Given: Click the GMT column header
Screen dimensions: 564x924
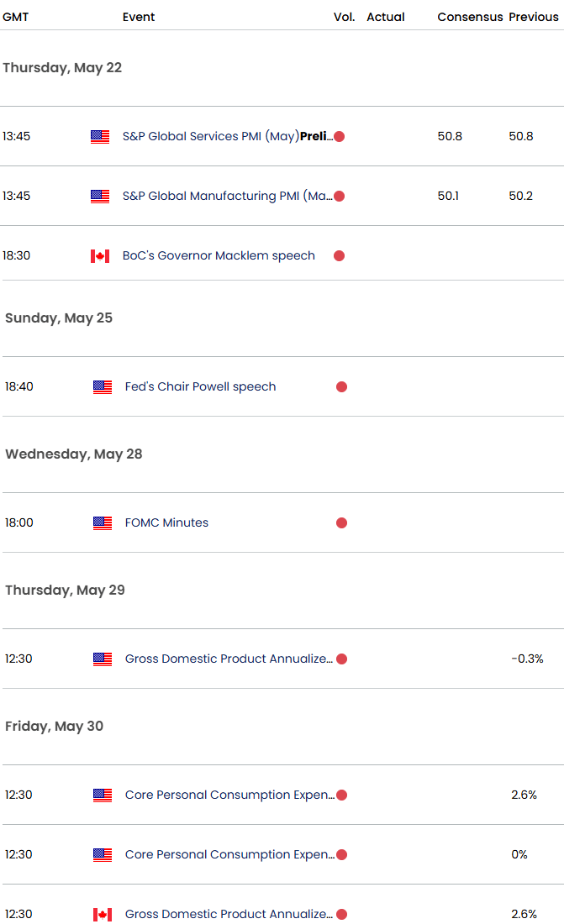Looking at the screenshot, I should coord(15,17).
